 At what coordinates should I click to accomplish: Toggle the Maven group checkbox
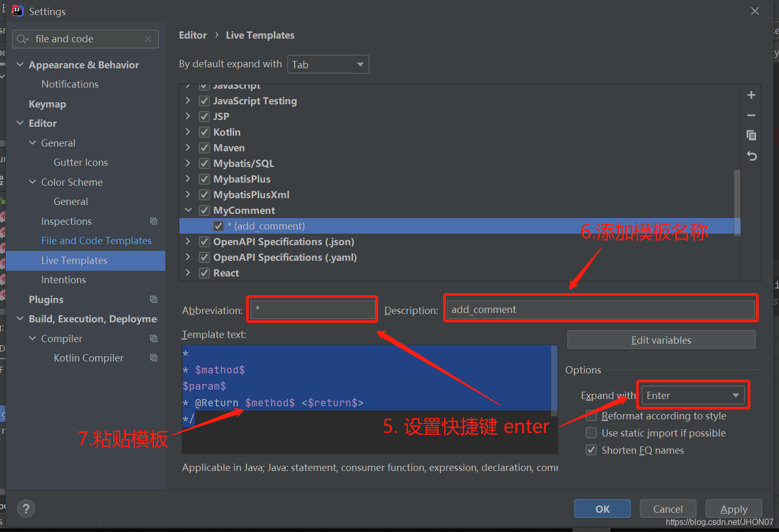pyautogui.click(x=204, y=148)
